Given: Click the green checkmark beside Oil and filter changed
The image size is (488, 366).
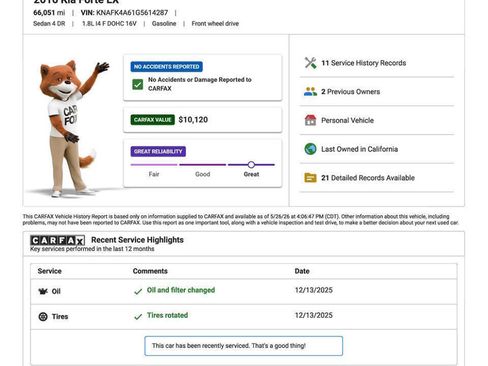Looking at the screenshot, I should pos(138,292).
